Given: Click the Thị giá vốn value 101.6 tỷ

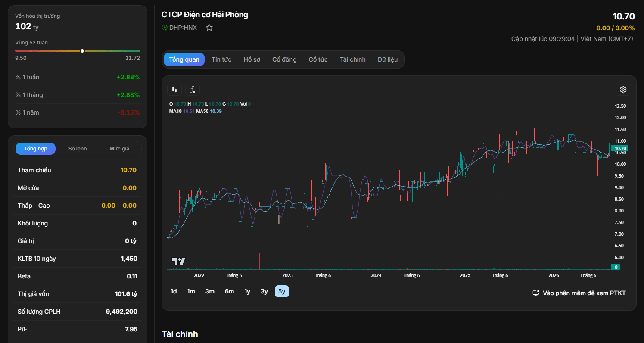Looking at the screenshot, I should [x=126, y=294].
